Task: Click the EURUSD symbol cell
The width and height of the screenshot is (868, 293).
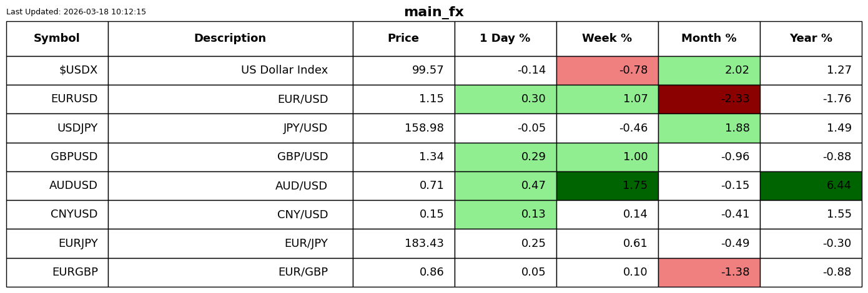Action: pyautogui.click(x=57, y=99)
